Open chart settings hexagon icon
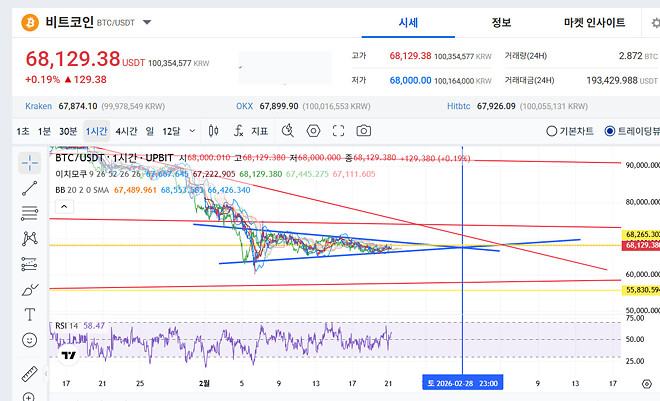 [x=313, y=130]
